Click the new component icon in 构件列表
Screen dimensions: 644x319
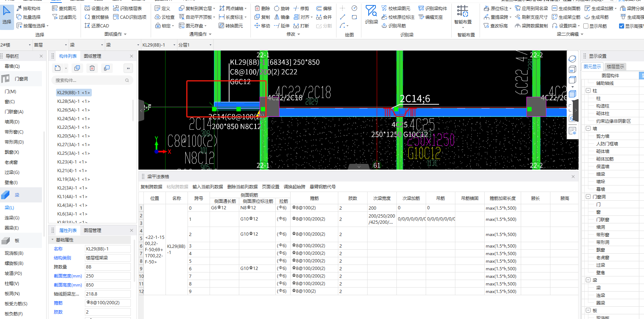pos(58,68)
